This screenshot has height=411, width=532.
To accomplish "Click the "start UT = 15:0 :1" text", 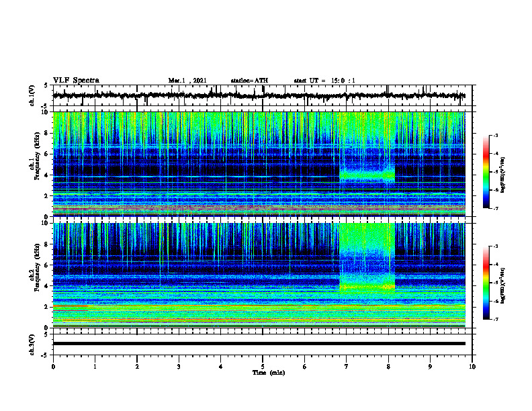I will click(324, 81).
